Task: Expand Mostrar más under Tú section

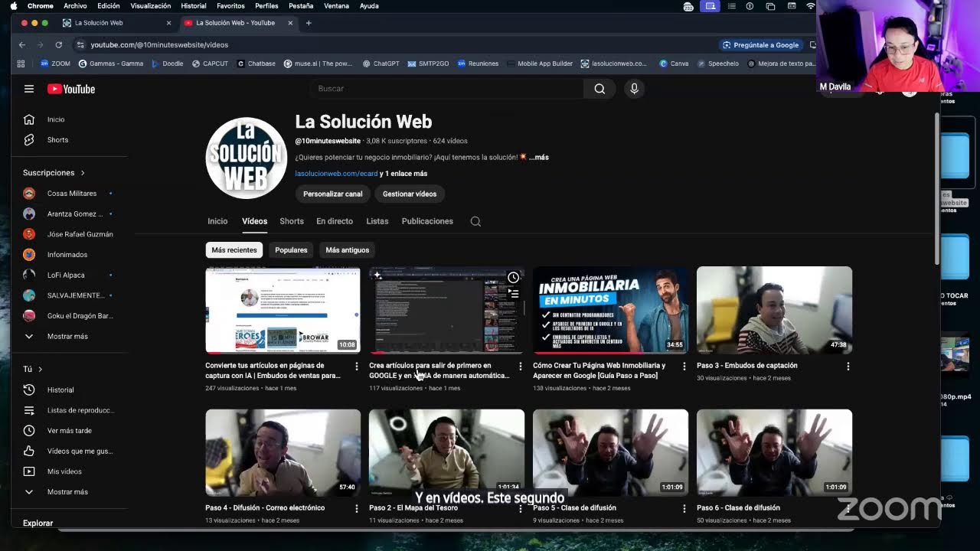Action: (67, 492)
